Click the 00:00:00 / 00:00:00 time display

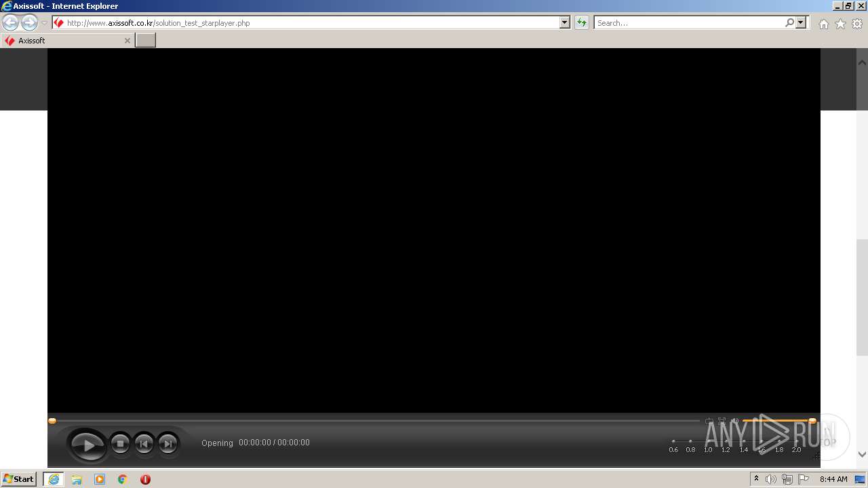[274, 443]
